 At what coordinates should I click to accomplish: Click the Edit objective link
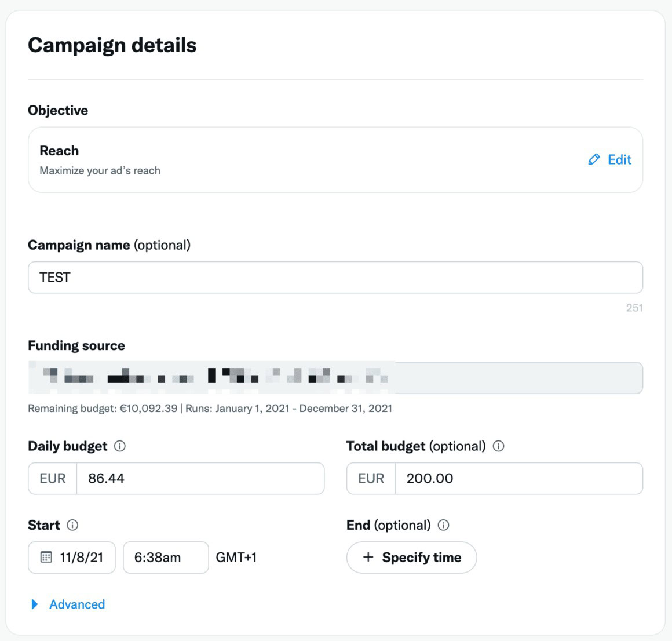619,159
